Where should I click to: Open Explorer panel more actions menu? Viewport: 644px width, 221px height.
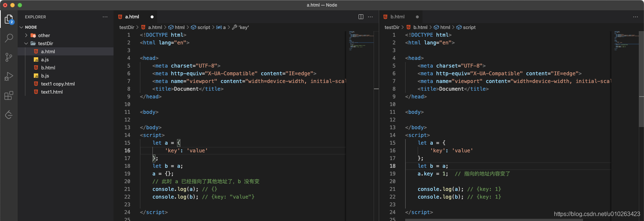click(105, 17)
